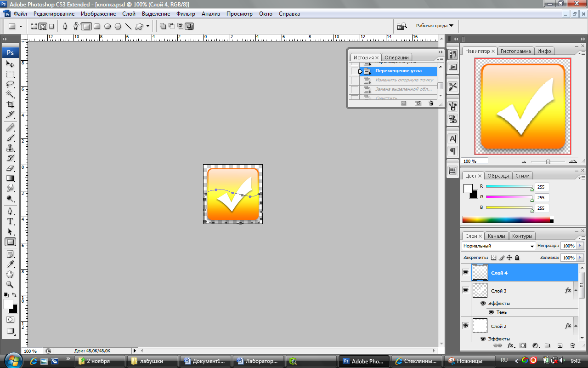Choose Rounded Rectangle in options bar
Image resolution: width=588 pixels, height=368 pixels.
[97, 26]
